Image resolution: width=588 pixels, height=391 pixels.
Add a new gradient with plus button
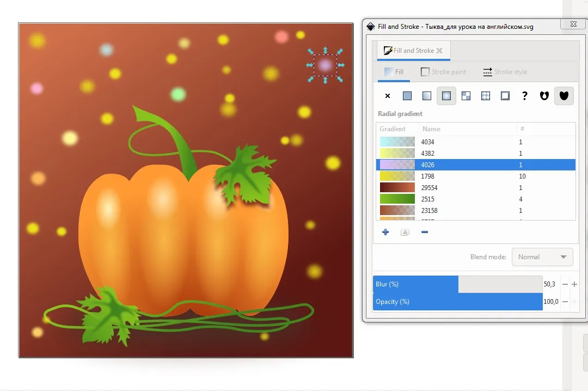[385, 232]
